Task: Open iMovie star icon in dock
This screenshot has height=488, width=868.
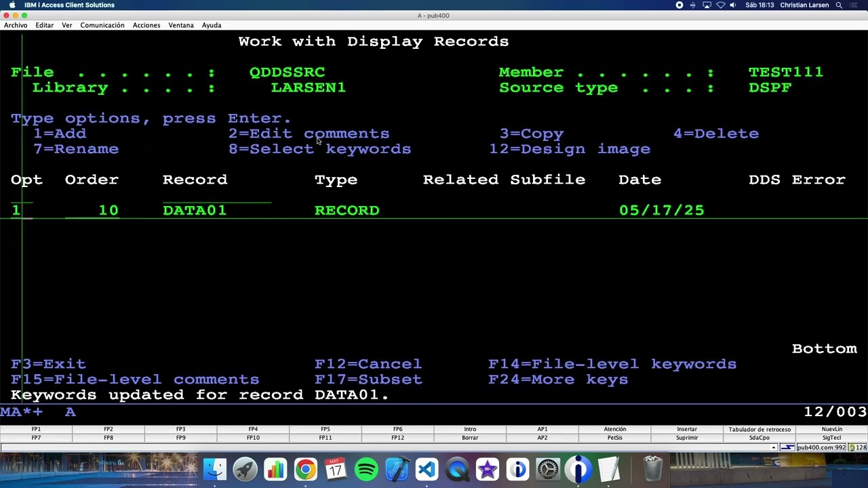Action: pos(488,469)
